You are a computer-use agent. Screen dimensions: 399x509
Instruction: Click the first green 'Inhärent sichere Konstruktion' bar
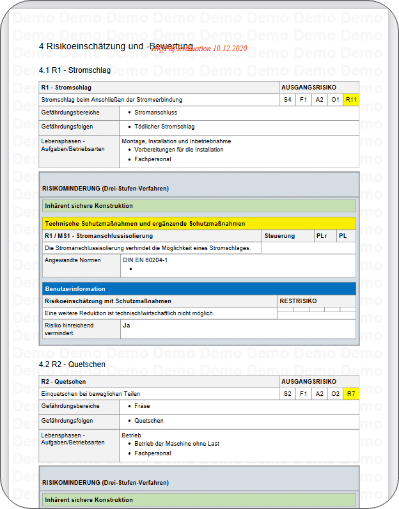[199, 206]
